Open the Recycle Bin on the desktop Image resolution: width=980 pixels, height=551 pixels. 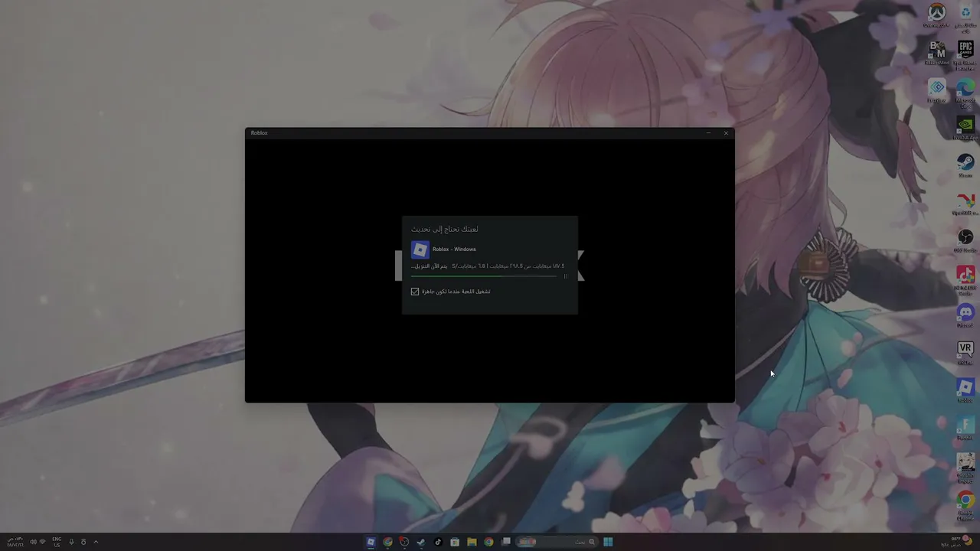coord(965,17)
